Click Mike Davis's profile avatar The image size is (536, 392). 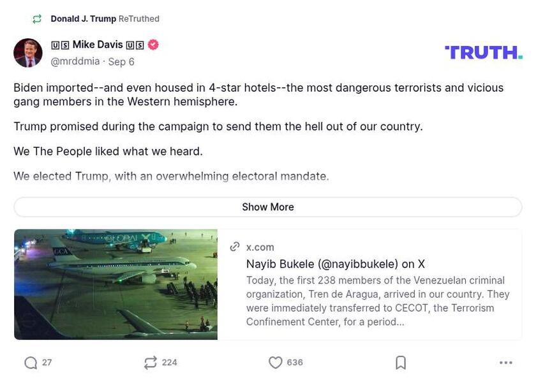coord(29,52)
